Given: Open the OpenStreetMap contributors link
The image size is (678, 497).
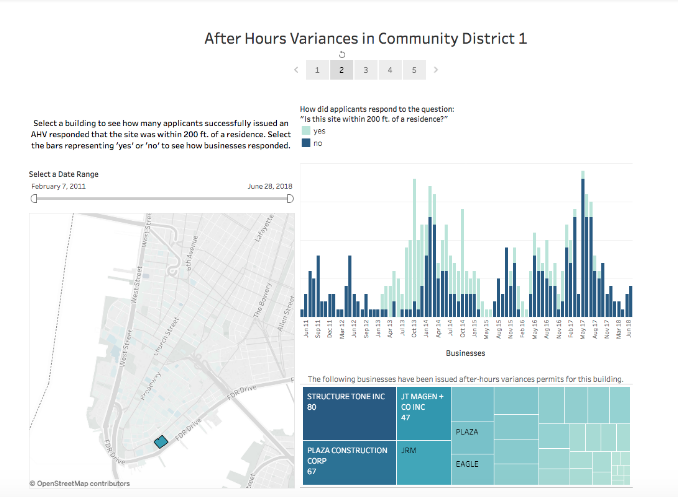Looking at the screenshot, I should coord(79,483).
